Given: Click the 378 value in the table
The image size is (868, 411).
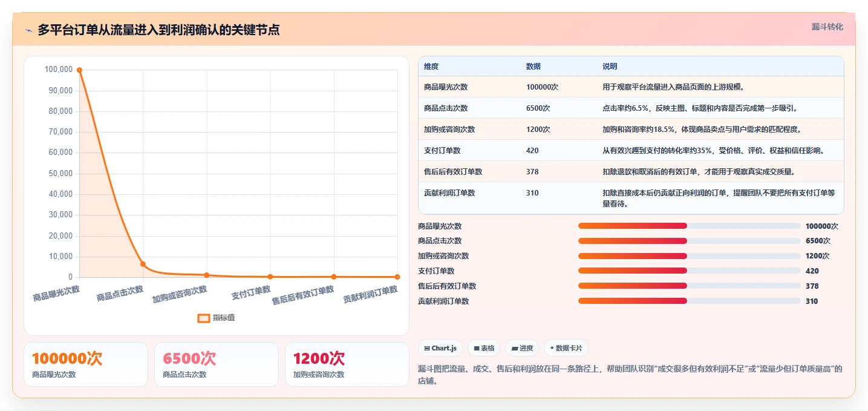Looking at the screenshot, I should 532,172.
